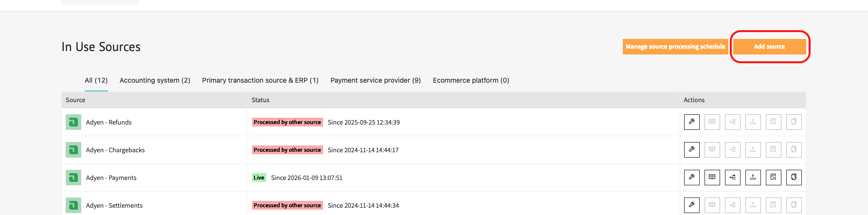Click the Live status badge
This screenshot has height=215, width=868.
click(259, 178)
